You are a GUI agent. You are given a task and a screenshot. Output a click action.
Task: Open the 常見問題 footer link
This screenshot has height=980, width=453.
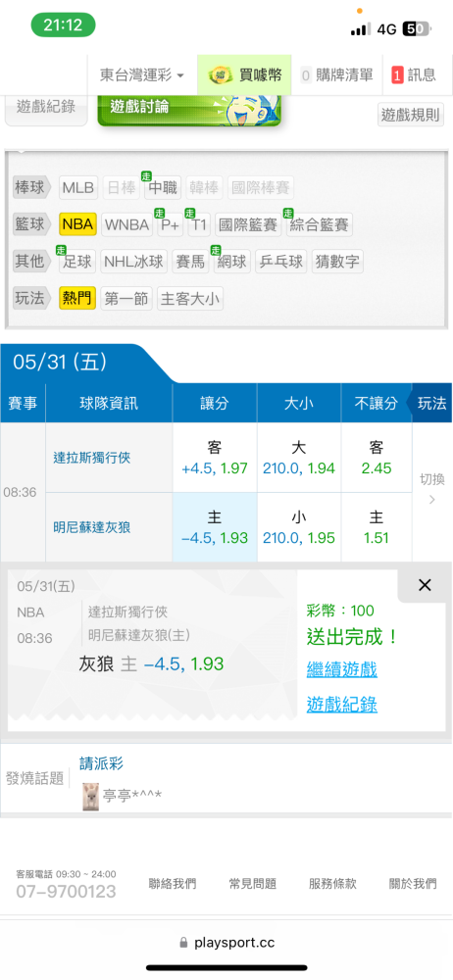(x=252, y=884)
